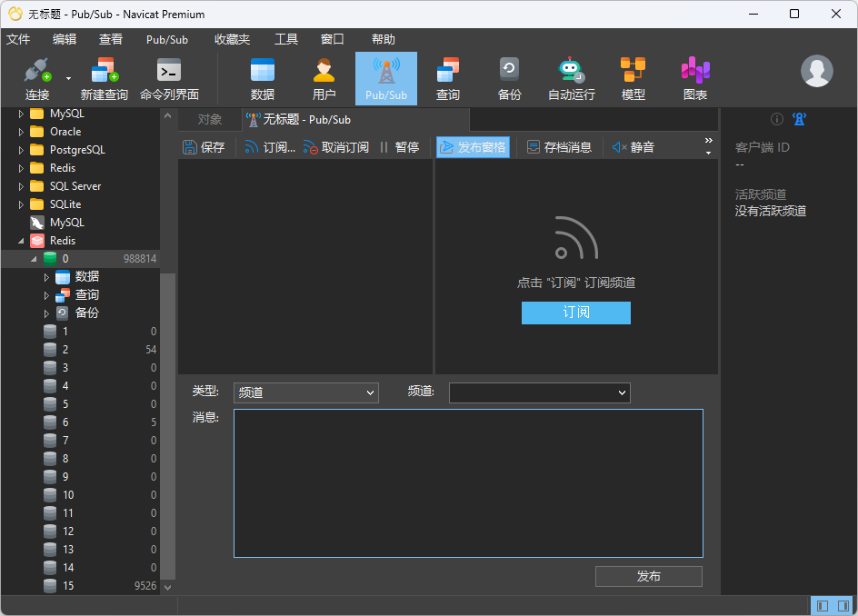Toggle the 发布窗格 (Publish pane) button
Screen dimensions: 858x616
tap(473, 147)
